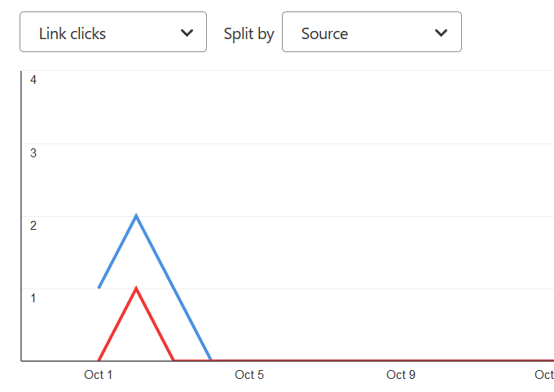Screen dimensions: 554x392
Task: Click the y-axis label 1
Action: (33, 297)
